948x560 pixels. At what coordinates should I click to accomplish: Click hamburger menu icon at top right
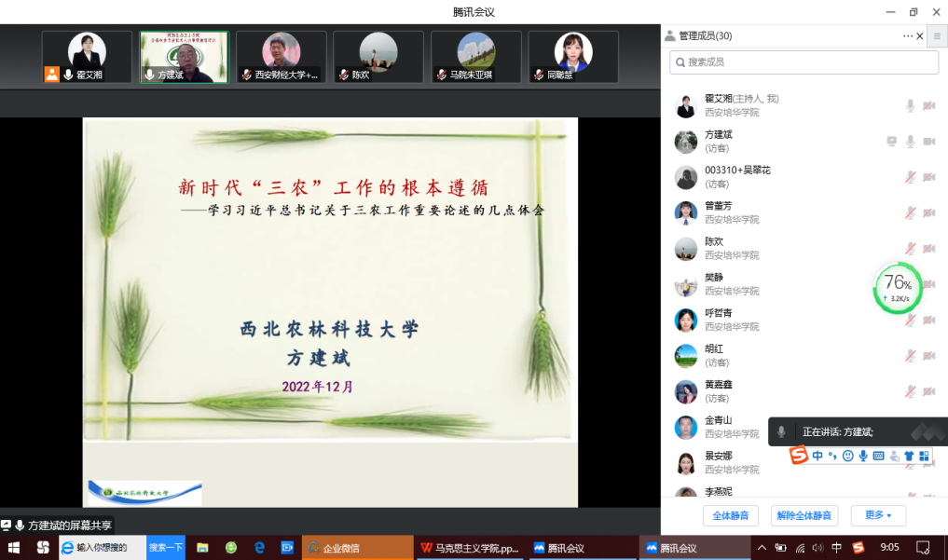[x=937, y=36]
